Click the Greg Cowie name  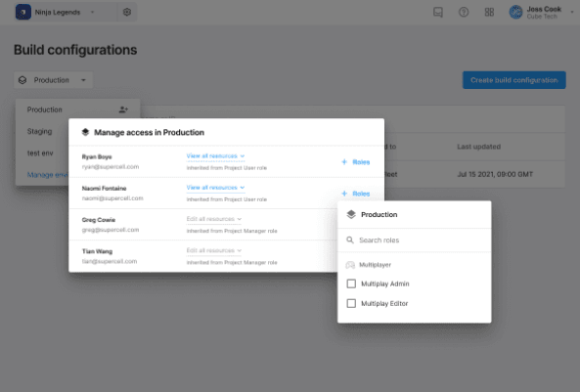(99, 220)
